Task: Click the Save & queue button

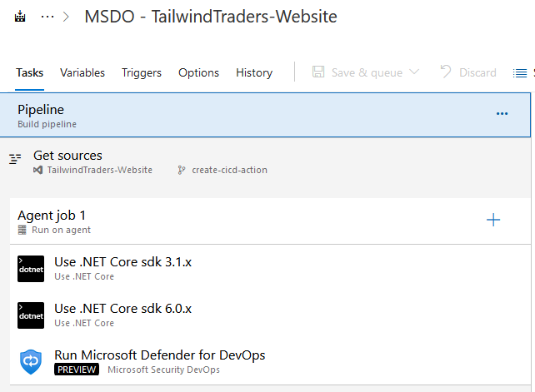Action: coord(366,72)
